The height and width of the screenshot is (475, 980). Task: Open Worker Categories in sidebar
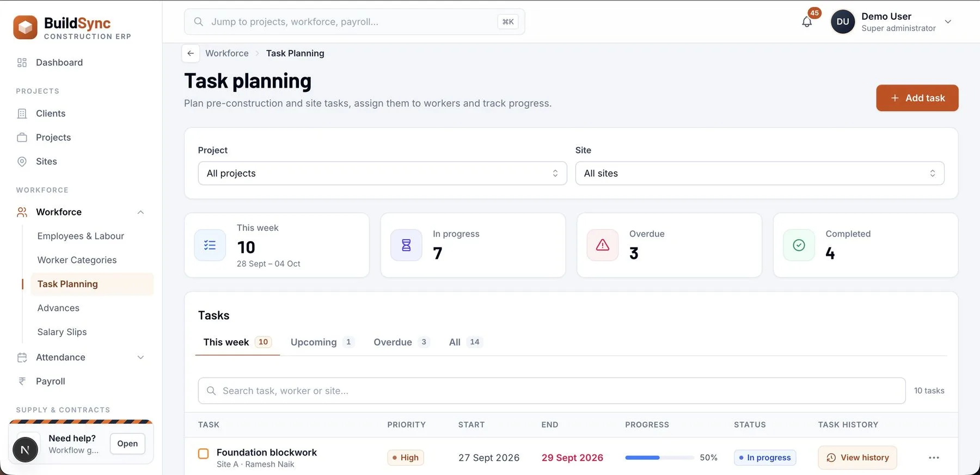77,260
